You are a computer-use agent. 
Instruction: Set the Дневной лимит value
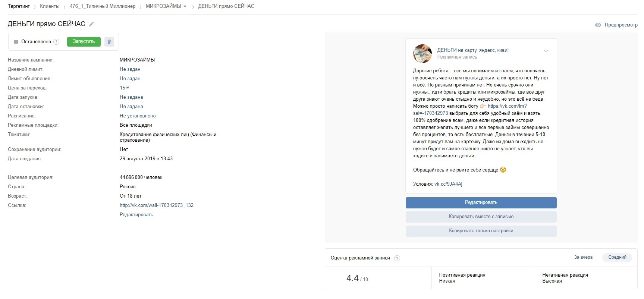tap(130, 69)
